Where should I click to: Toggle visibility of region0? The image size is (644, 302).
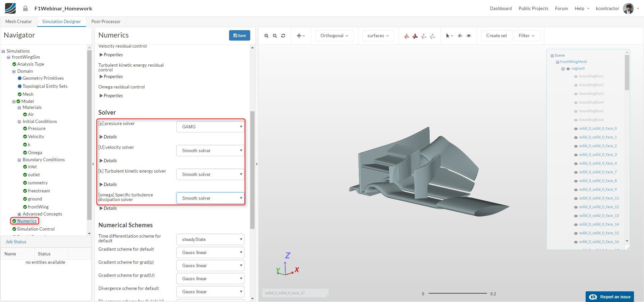(568, 69)
